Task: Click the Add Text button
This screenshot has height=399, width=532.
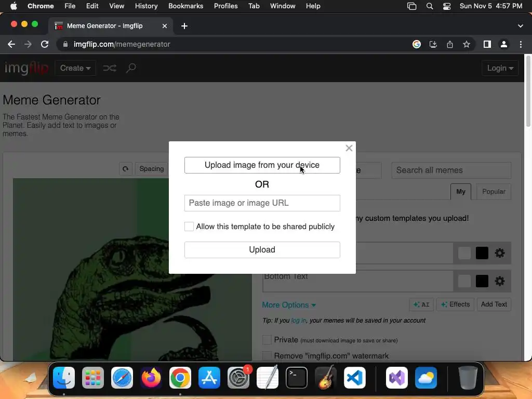Action: (494, 304)
